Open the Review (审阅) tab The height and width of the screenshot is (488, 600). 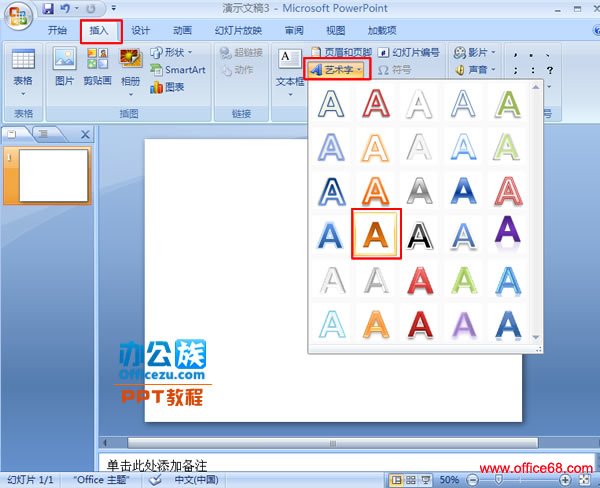tap(294, 31)
